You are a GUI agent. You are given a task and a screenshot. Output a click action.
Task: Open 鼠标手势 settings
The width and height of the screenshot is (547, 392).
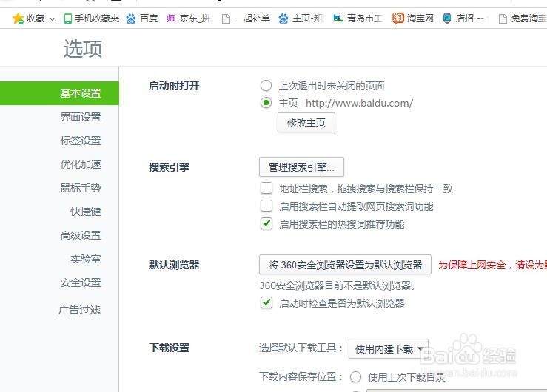81,188
